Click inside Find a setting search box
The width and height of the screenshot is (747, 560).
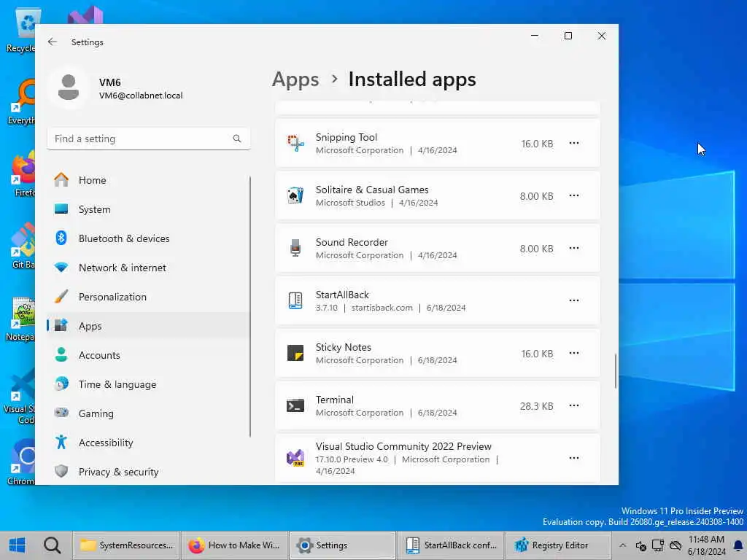149,139
